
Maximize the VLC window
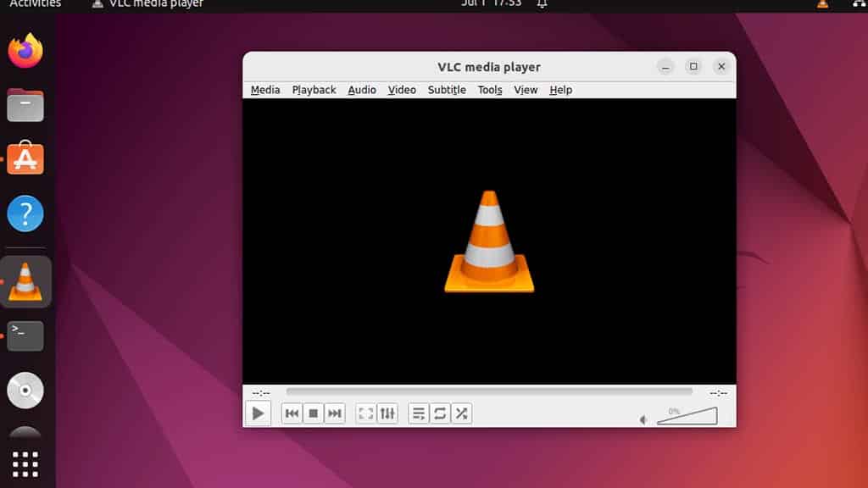click(x=693, y=66)
